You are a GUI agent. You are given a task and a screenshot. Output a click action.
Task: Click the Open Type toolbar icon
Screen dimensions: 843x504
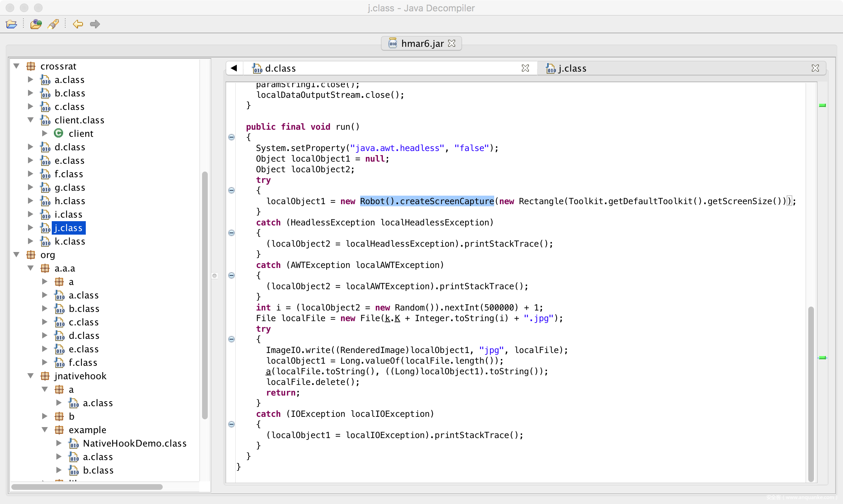[x=36, y=24]
